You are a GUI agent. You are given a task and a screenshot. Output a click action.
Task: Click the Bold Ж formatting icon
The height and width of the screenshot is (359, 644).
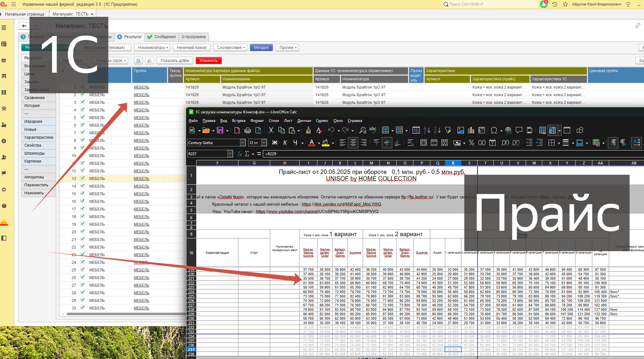275,143
